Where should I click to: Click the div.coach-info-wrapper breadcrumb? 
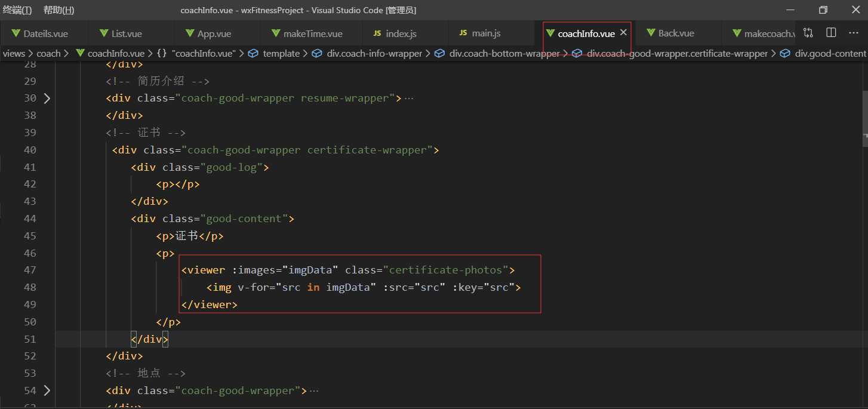(x=374, y=54)
